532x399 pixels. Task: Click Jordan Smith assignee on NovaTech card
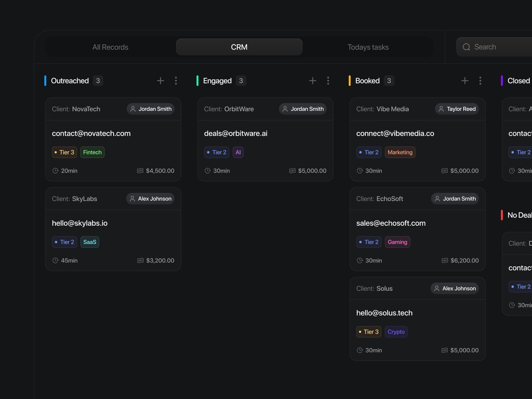(151, 109)
